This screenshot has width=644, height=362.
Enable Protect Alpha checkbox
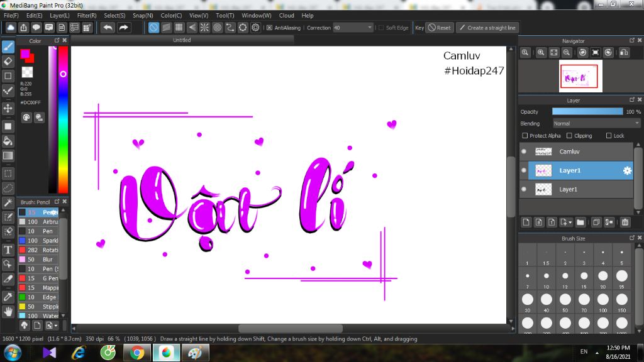[x=525, y=136]
